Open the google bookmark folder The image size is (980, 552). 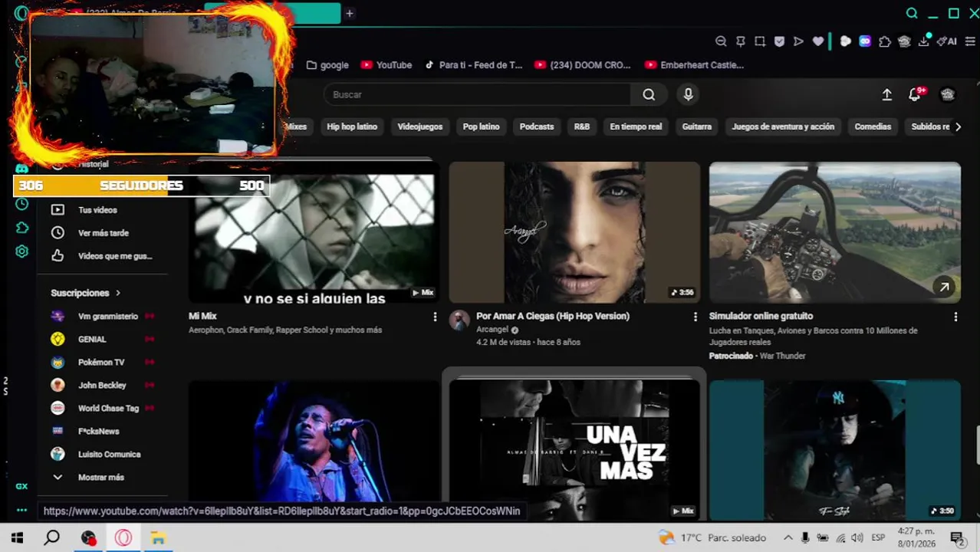tap(327, 65)
